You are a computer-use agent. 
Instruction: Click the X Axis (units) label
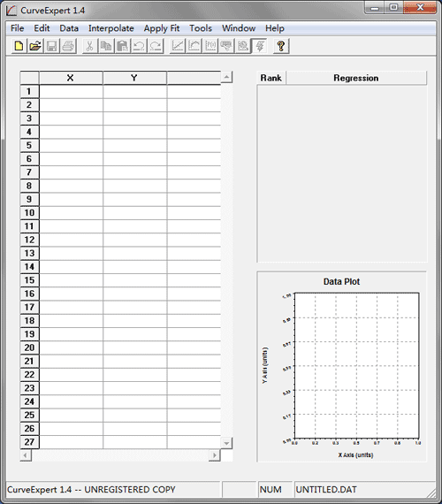tap(355, 455)
